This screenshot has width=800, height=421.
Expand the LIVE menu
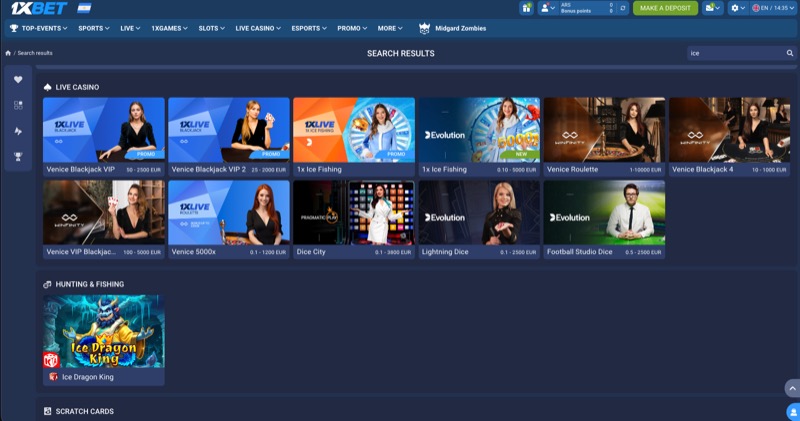(x=130, y=29)
